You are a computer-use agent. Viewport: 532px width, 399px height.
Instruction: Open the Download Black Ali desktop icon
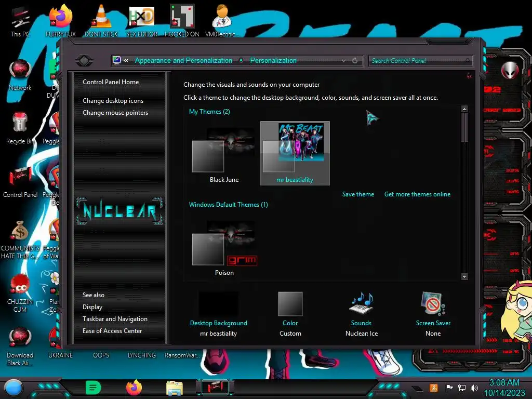coord(20,347)
